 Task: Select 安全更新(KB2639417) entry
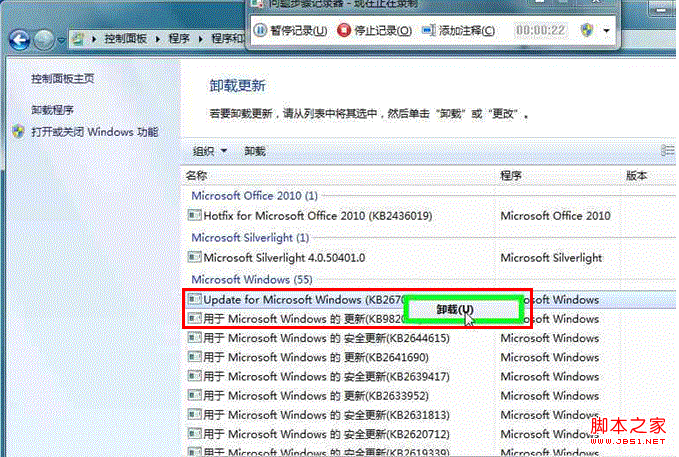click(x=326, y=376)
